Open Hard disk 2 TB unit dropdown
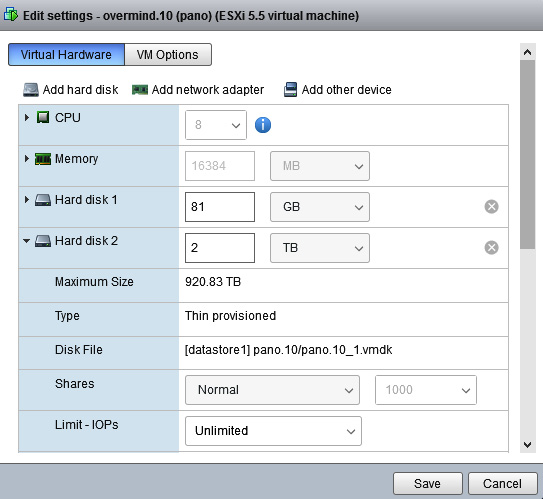543x499 pixels. tap(320, 248)
